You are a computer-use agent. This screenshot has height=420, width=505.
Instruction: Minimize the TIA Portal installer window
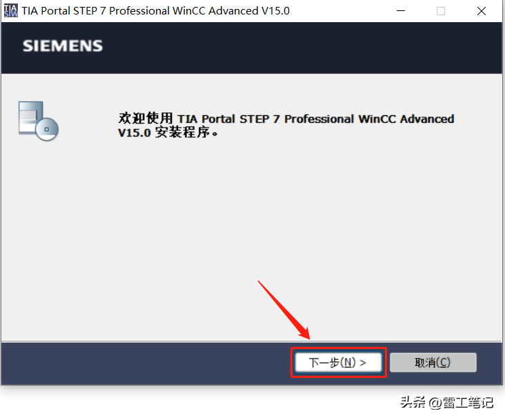[x=401, y=11]
